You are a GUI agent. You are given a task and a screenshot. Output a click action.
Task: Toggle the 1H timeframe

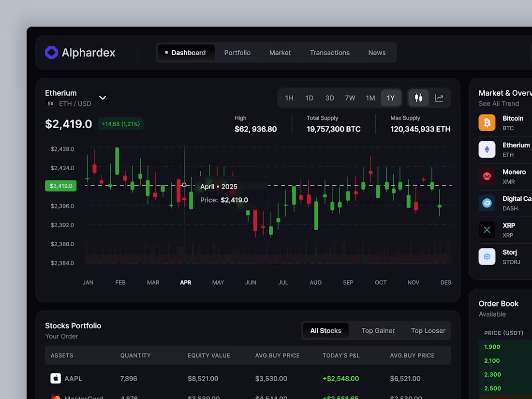tap(289, 98)
